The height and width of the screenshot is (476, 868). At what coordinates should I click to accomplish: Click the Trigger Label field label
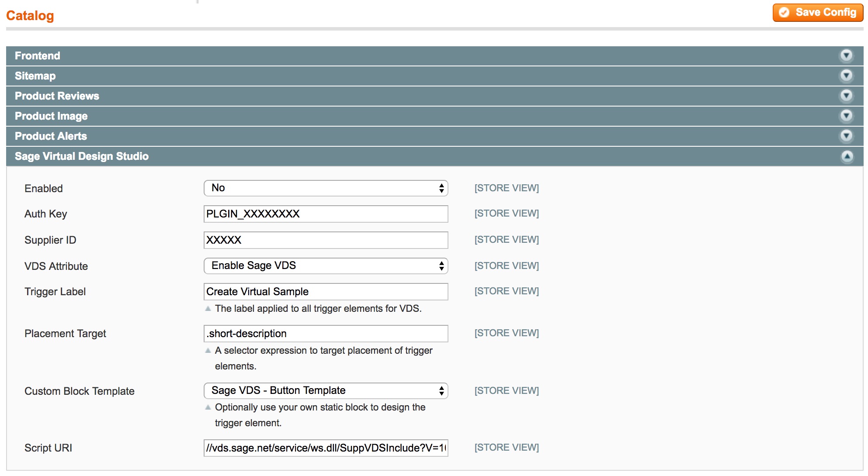[55, 292]
